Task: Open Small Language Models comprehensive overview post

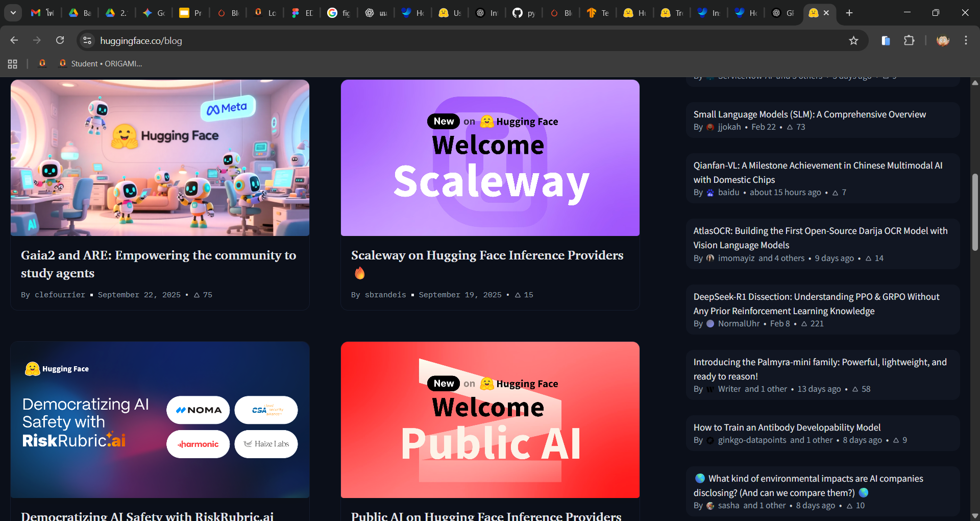Action: [x=809, y=114]
